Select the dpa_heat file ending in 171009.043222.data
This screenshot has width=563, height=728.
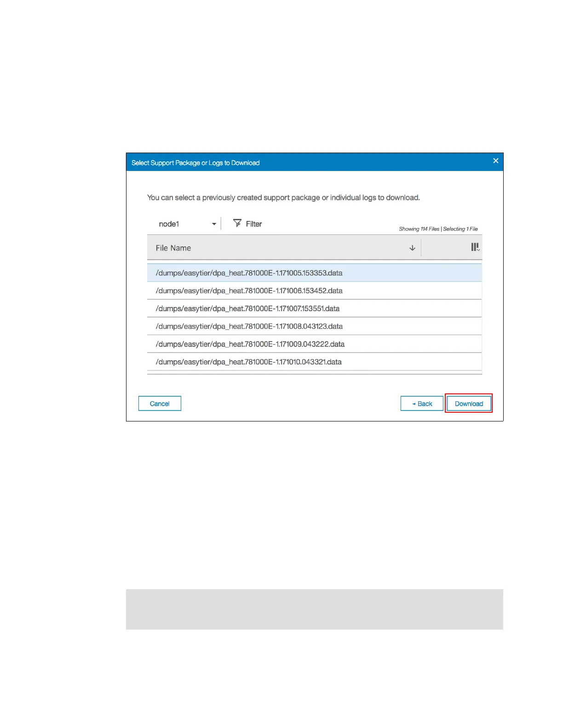[x=315, y=344]
